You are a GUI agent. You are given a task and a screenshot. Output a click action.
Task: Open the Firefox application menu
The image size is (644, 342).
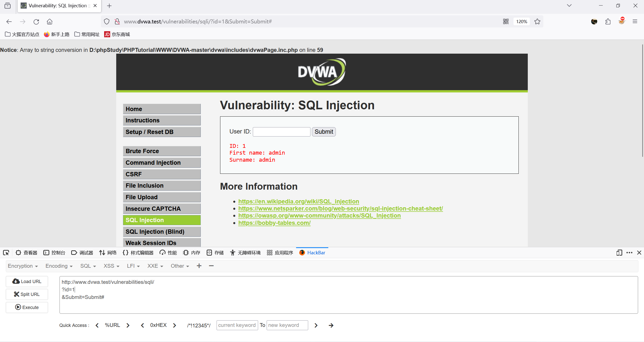[635, 22]
